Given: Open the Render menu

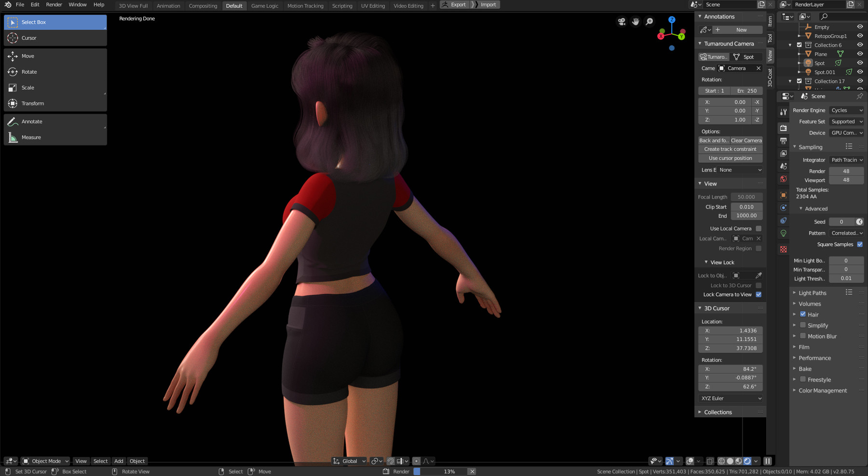Looking at the screenshot, I should (54, 5).
